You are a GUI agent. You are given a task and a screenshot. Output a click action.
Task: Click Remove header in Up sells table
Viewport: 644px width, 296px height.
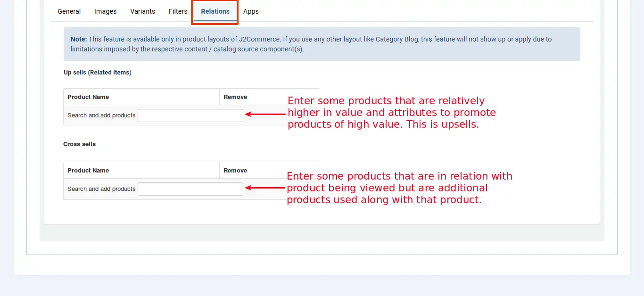235,97
